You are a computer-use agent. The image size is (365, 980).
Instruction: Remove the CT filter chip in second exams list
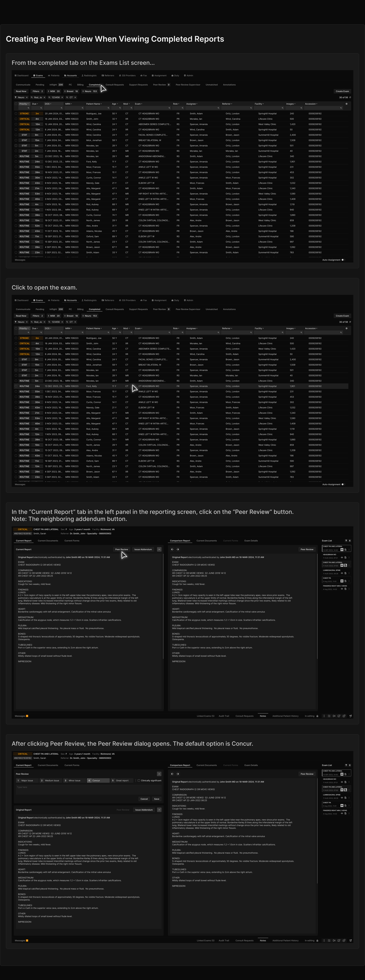tap(75, 322)
